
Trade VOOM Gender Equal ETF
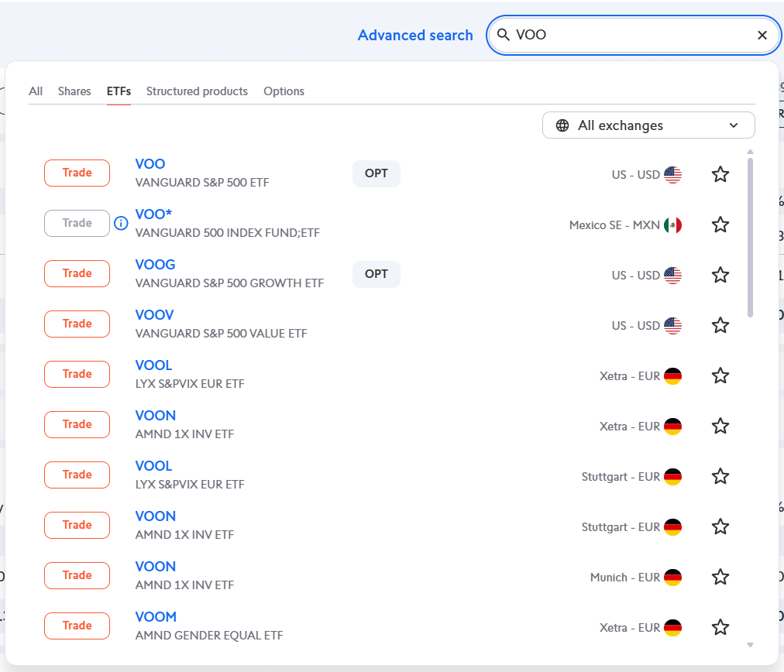(x=77, y=626)
